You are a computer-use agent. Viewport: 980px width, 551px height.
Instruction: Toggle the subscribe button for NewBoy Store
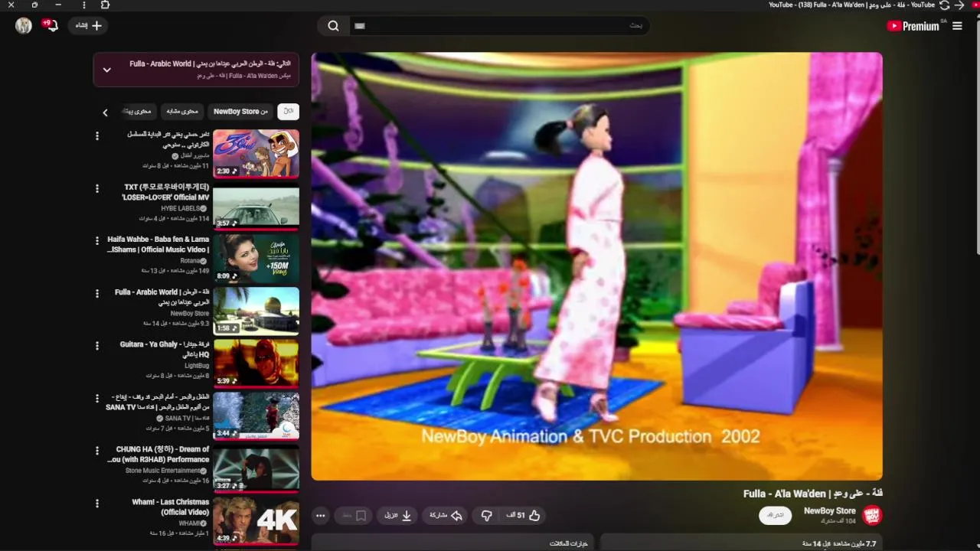click(775, 515)
